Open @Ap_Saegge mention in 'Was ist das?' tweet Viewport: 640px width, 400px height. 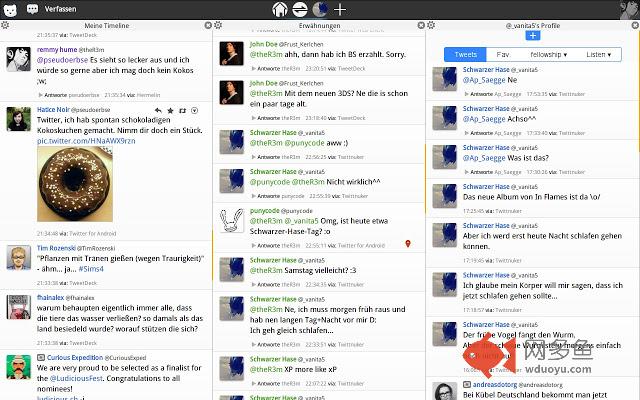484,158
